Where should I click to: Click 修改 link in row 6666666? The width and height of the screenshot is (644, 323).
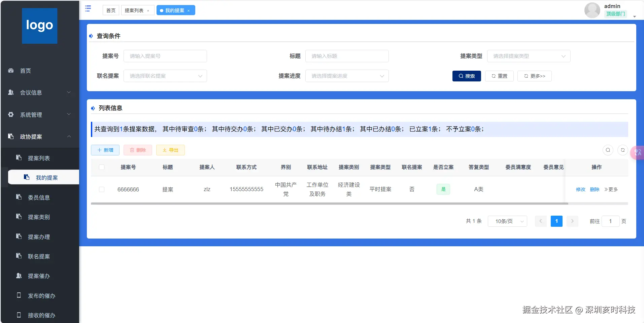[x=581, y=189]
